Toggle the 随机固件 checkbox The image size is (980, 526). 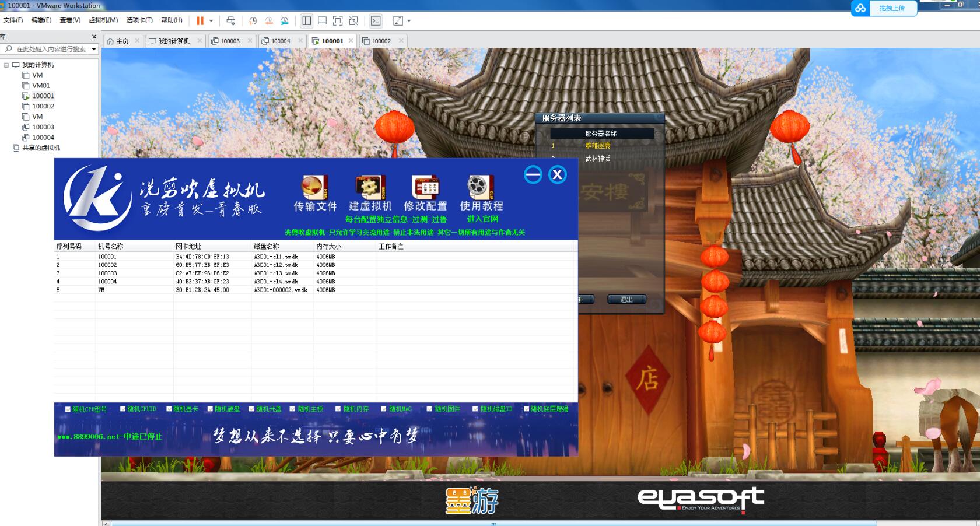click(x=430, y=409)
